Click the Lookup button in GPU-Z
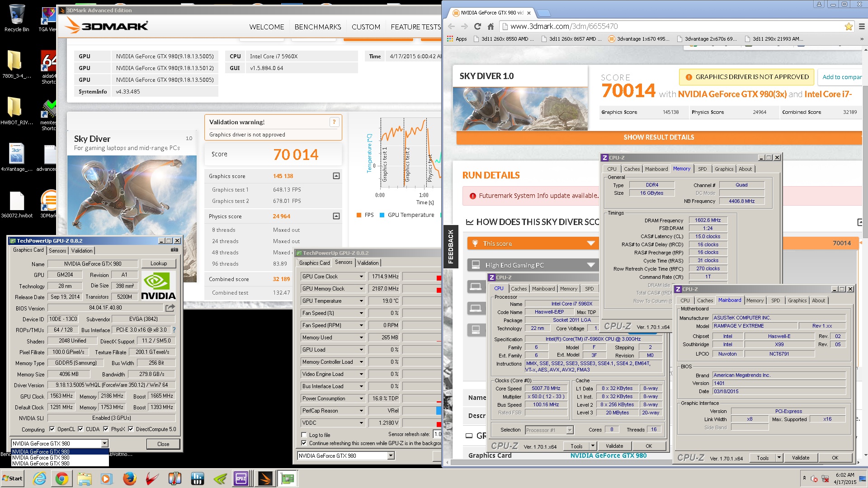 [x=158, y=263]
